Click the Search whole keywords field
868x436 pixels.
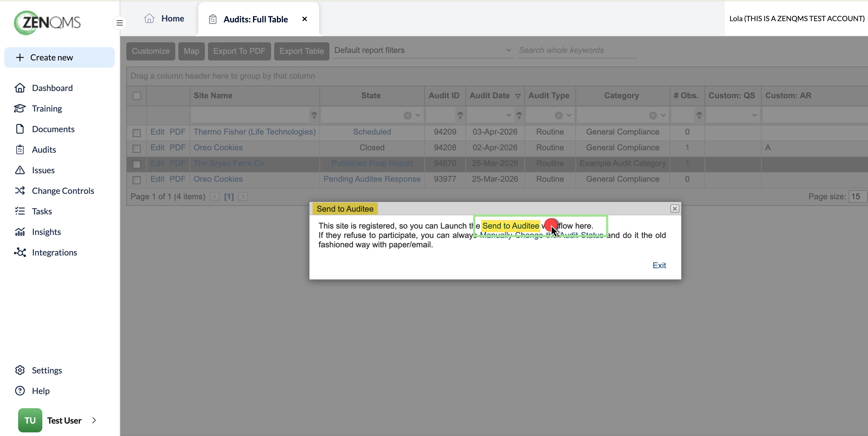pyautogui.click(x=577, y=50)
